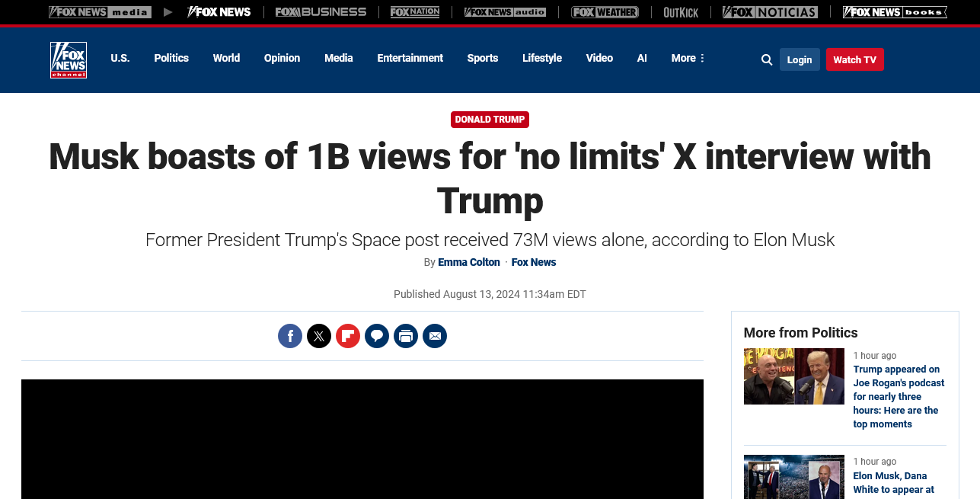Open Fox Weather logo link

pos(605,12)
